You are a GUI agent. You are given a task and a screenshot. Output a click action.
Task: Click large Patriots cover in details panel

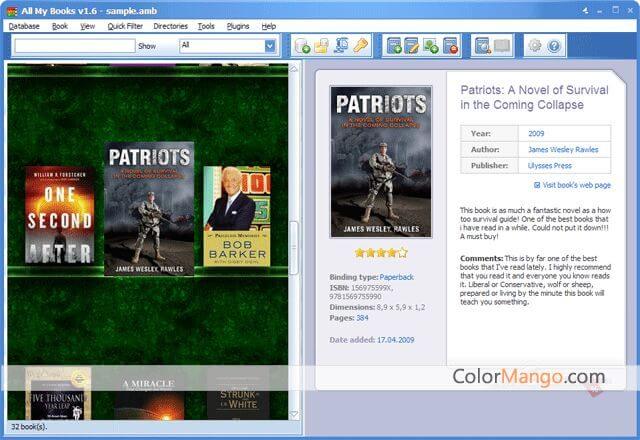click(x=381, y=162)
